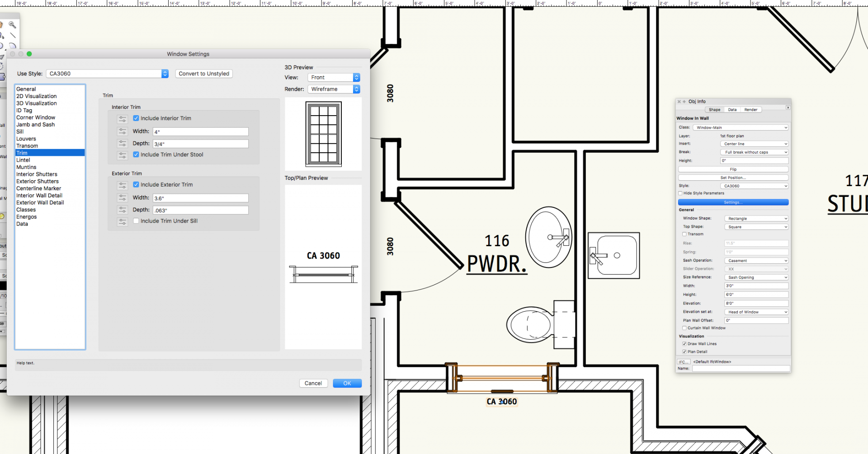Uncheck Include Interior Trim
868x454 pixels.
click(x=136, y=118)
